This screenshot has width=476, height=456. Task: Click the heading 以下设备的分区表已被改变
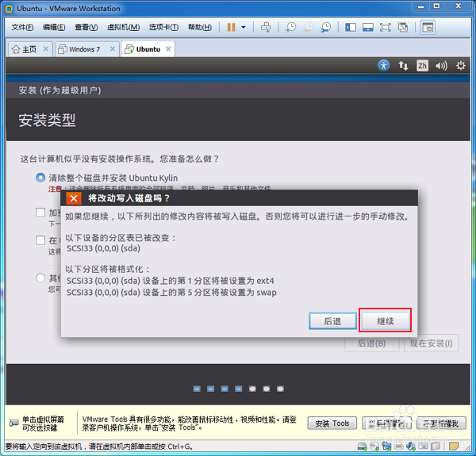[121, 238]
